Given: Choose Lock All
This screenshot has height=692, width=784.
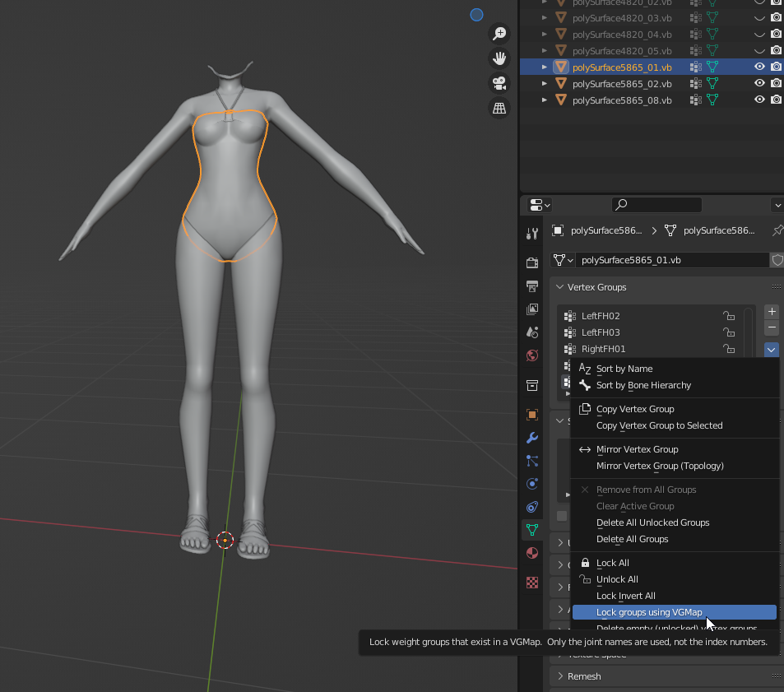Looking at the screenshot, I should (x=675, y=563).
